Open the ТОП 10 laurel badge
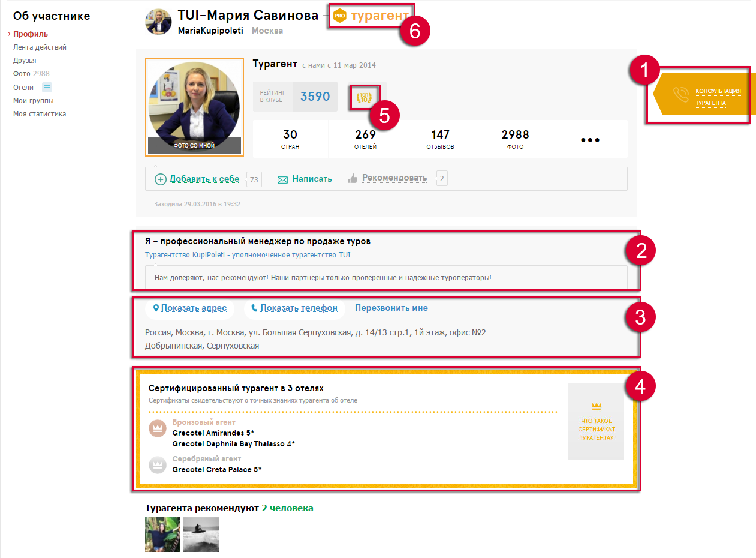756x558 pixels. tap(364, 97)
